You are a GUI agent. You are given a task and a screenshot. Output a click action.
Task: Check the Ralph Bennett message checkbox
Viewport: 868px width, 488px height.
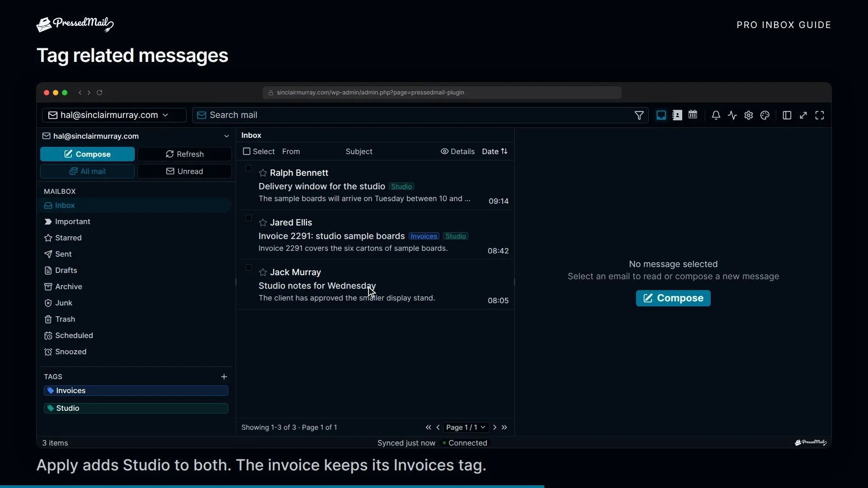(248, 168)
